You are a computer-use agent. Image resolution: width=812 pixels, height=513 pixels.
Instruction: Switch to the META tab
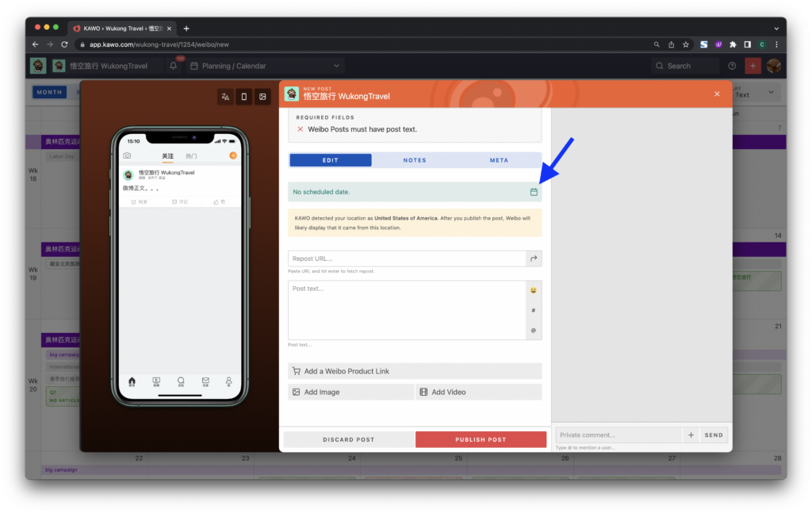tap(500, 160)
